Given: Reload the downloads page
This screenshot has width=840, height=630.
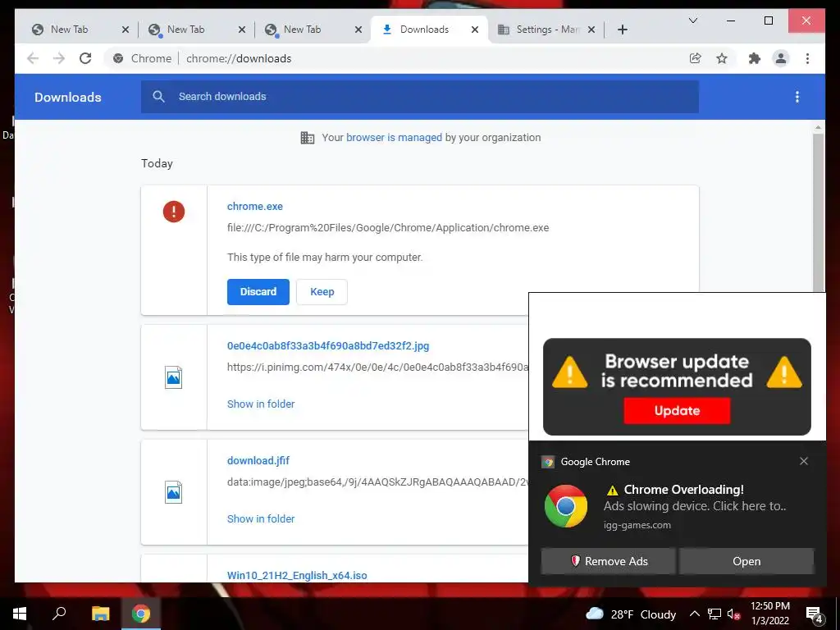Looking at the screenshot, I should coord(85,58).
